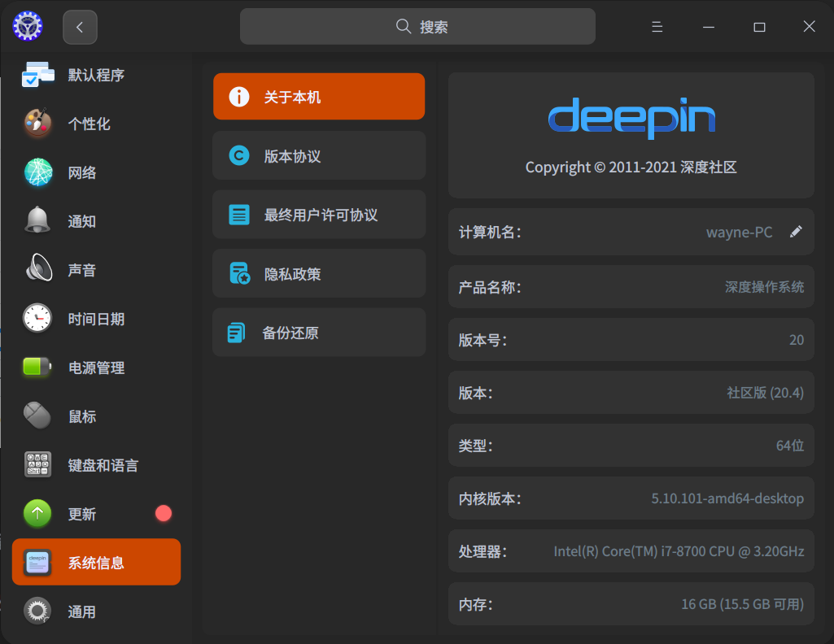This screenshot has height=644, width=834.
Task: Open the 版本协议 section
Action: point(319,155)
